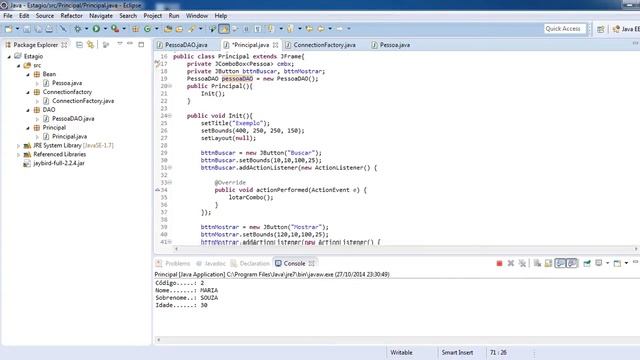Select Pessoa.java in Package Explorer
The height and width of the screenshot is (360, 640).
pos(67,83)
